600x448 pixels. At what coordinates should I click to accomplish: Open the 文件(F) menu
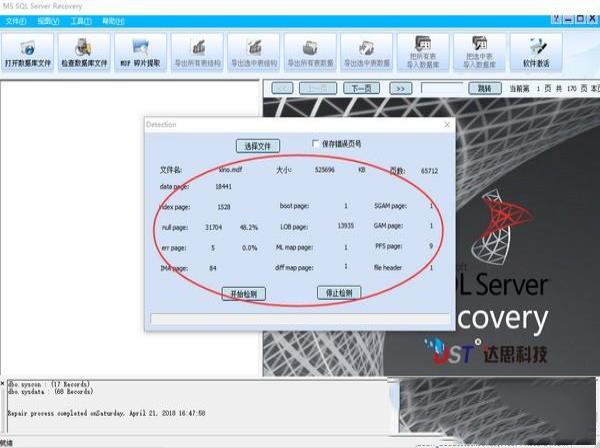coord(16,21)
